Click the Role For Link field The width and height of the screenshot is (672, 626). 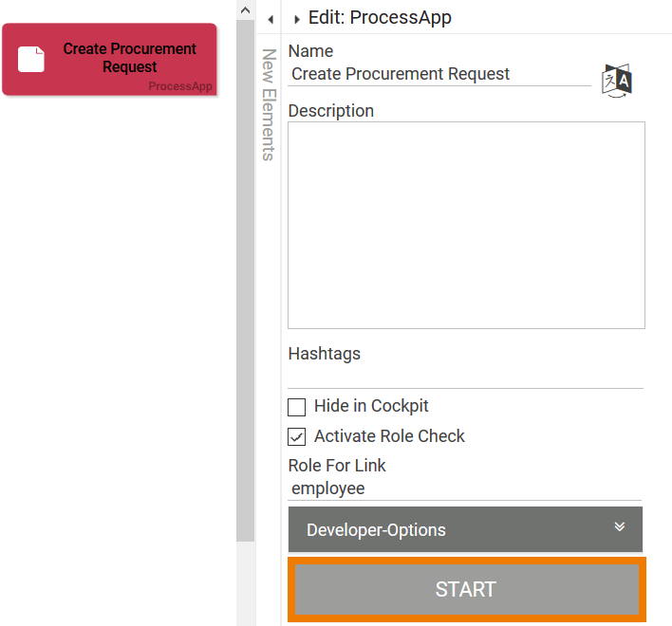click(464, 489)
